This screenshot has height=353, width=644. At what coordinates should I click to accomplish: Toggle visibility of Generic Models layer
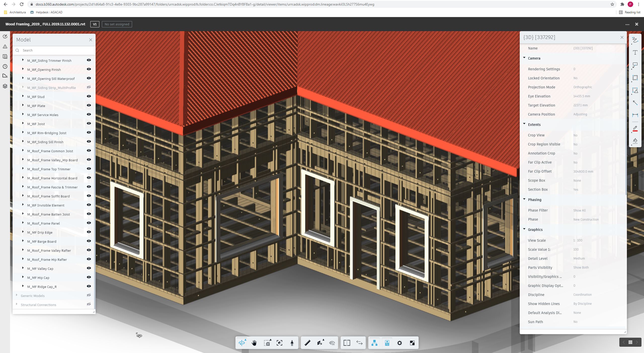89,296
